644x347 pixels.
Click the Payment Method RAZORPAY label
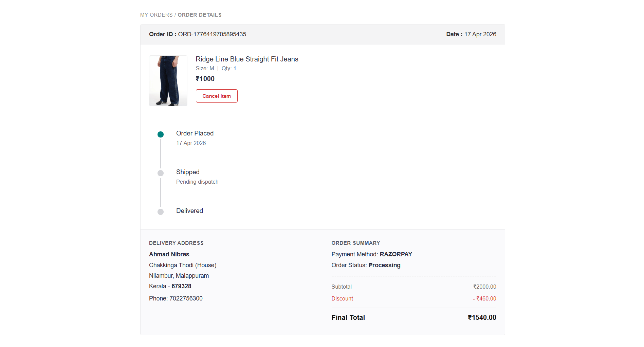pos(396,254)
